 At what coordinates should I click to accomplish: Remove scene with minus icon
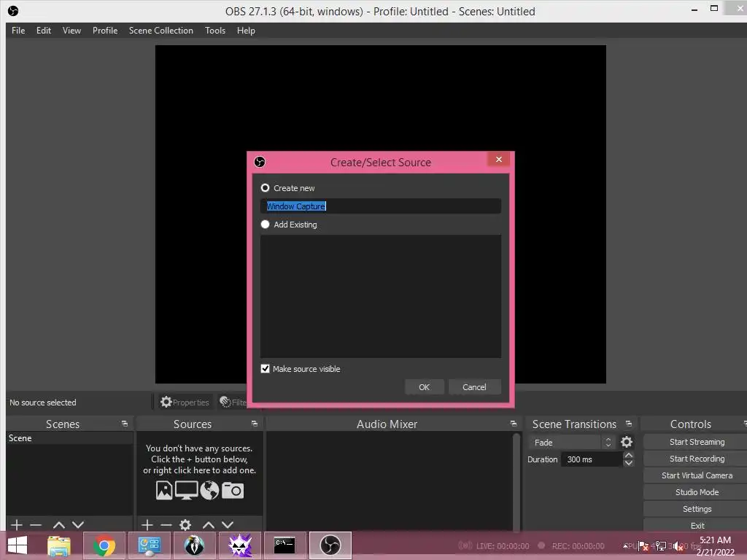(36, 525)
